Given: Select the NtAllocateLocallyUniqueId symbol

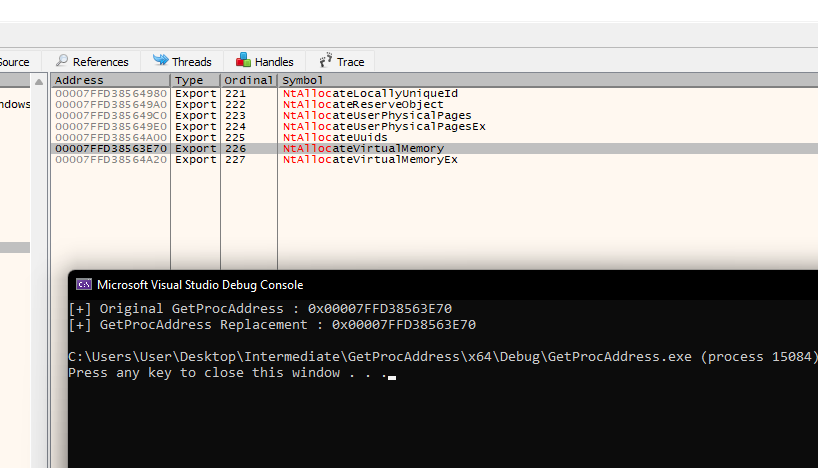Looking at the screenshot, I should point(370,93).
